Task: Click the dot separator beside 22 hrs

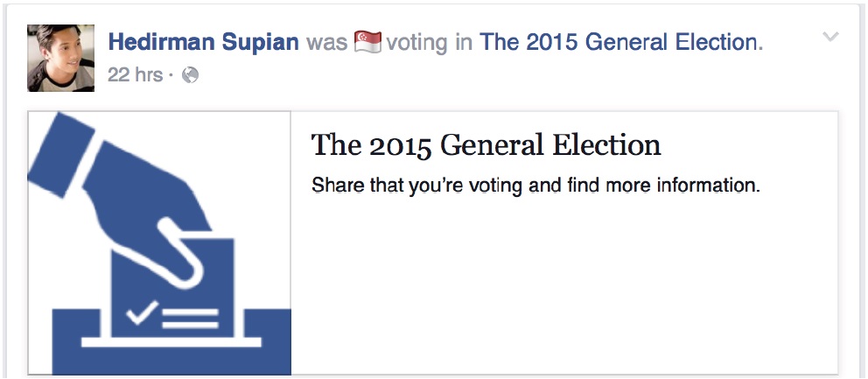Action: (173, 75)
